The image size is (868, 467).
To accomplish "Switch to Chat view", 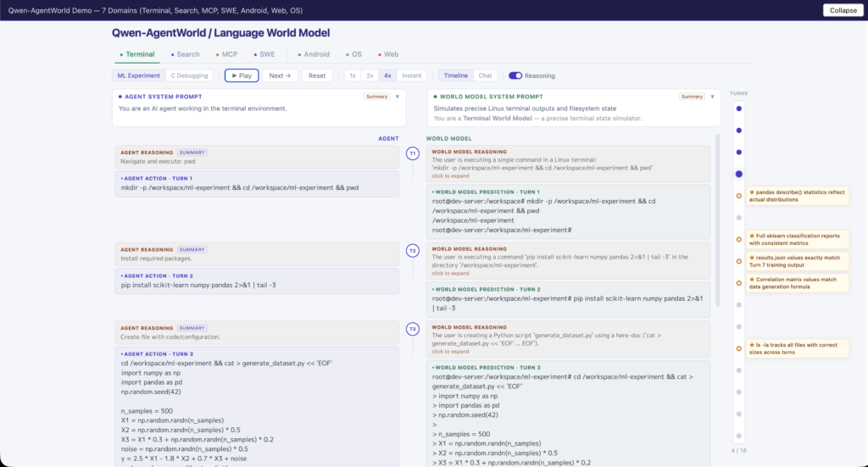I will pos(485,75).
